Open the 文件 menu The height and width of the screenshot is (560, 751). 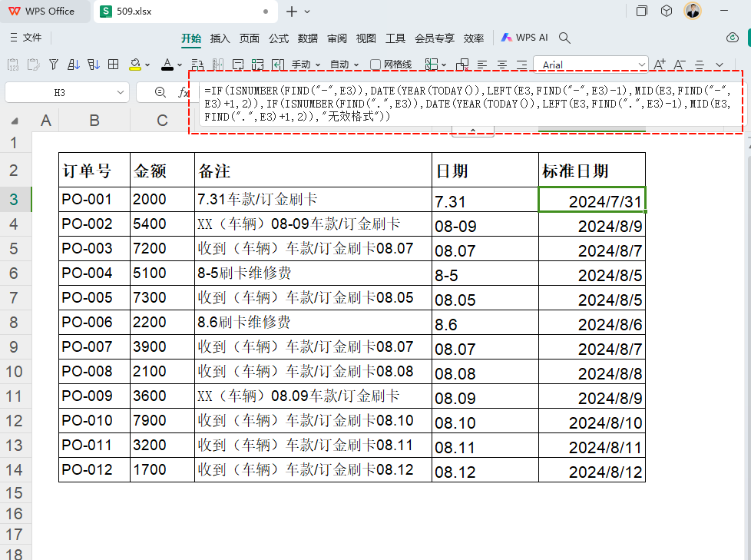(26, 38)
